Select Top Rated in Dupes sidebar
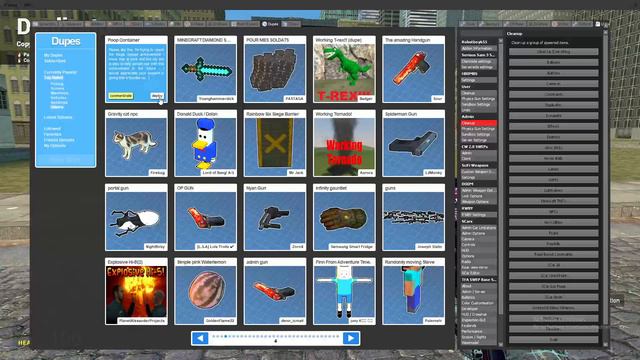The width and height of the screenshot is (640, 360). coord(53,77)
